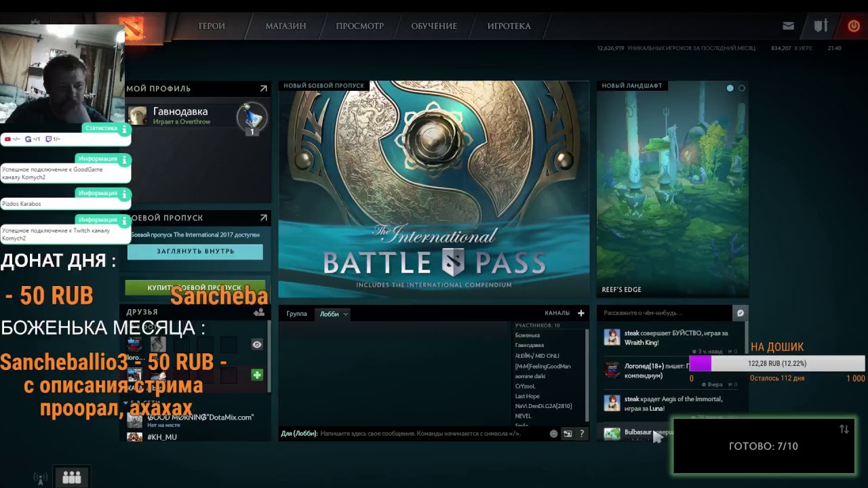868x488 pixels.
Task: Open the settings gear icon
Action: point(35,23)
